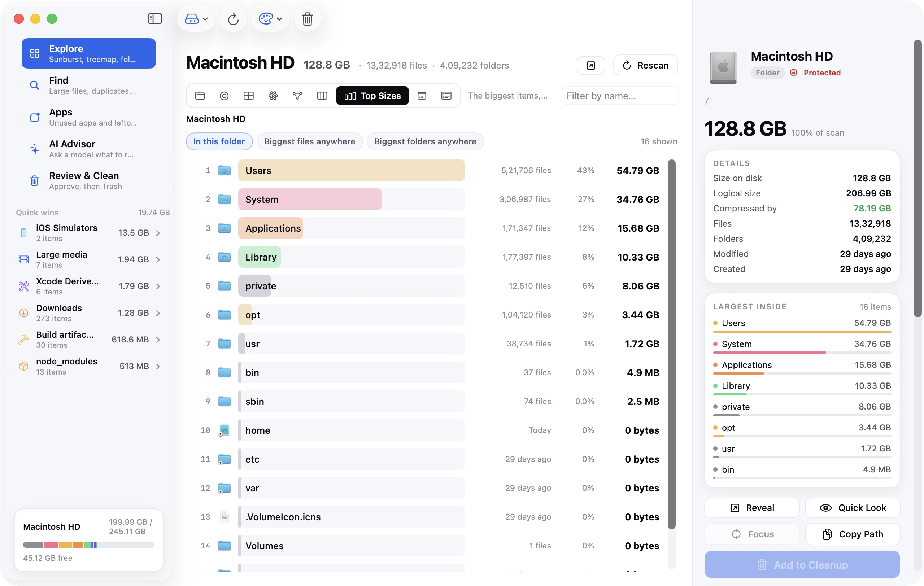Screen dimensions: 924x586
Task: Click the trash icon in the top toolbar
Action: coord(307,19)
